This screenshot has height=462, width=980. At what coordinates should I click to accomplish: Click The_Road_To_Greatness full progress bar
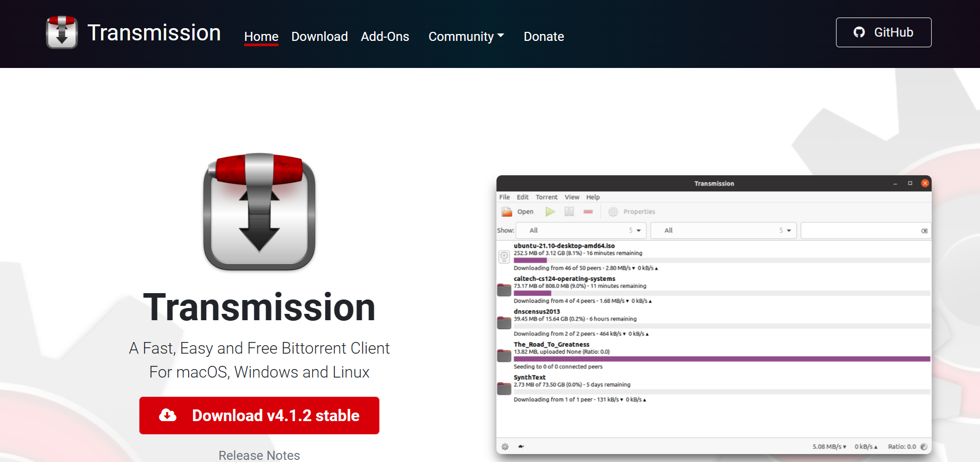[x=722, y=359]
